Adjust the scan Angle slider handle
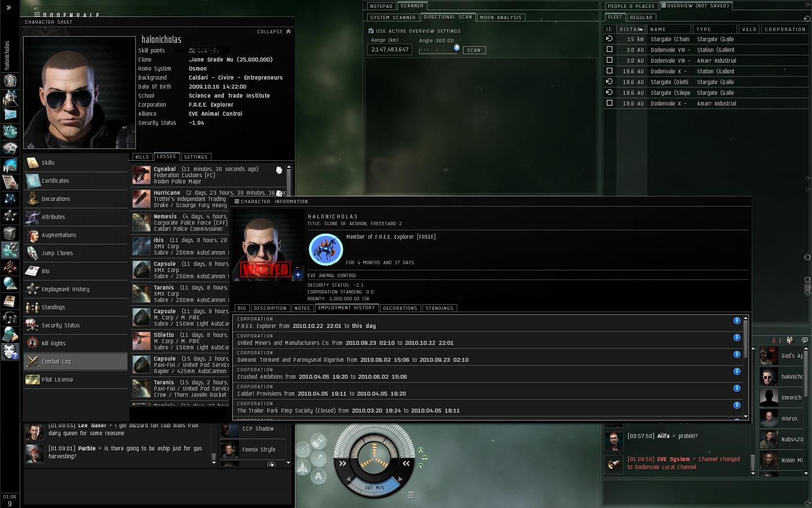This screenshot has height=508, width=812. tap(457, 48)
